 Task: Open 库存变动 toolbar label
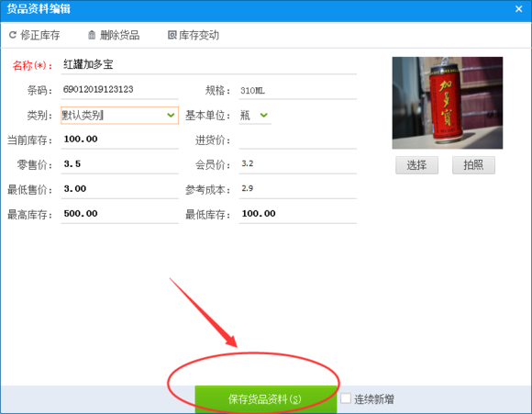click(x=199, y=35)
